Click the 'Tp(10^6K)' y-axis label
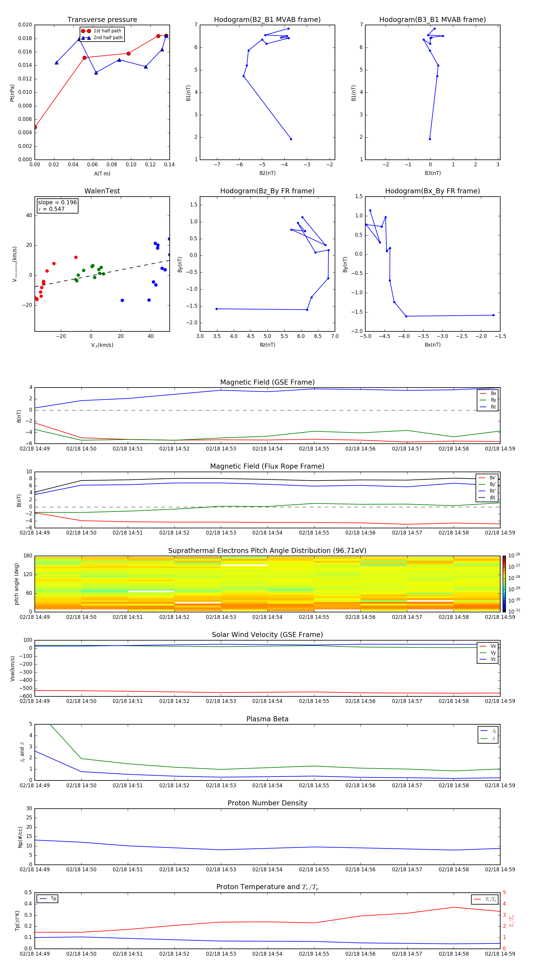Image resolution: width=535 pixels, height=980 pixels. (17, 921)
